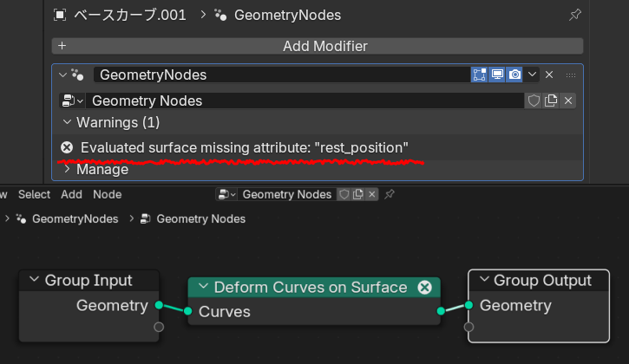Toggle modifier visibility in viewport
Screen dimensions: 629x364
click(498, 75)
